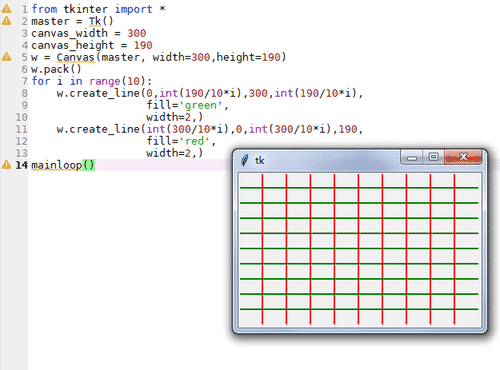Viewport: 500px width, 370px height.
Task: Click 'height=190' on line 5
Action: point(248,57)
